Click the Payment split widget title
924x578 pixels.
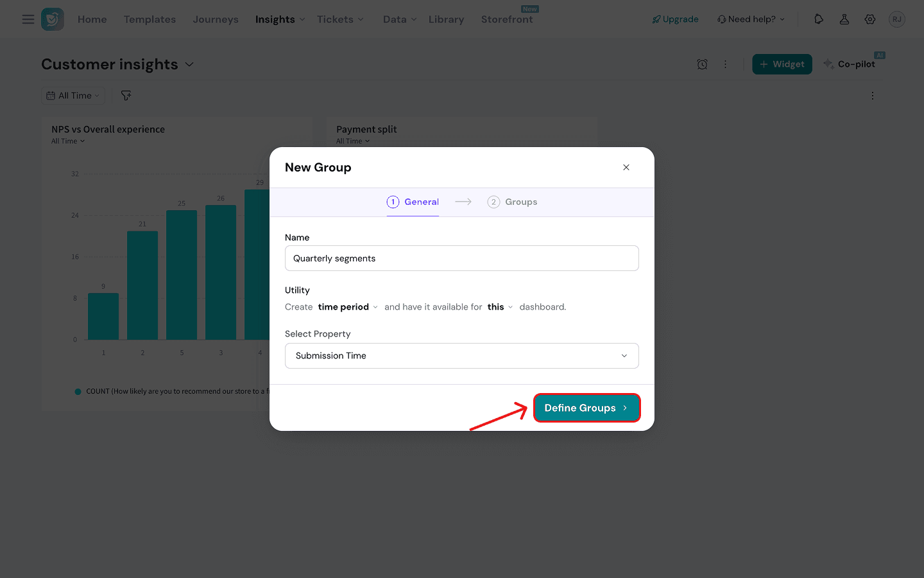pyautogui.click(x=366, y=129)
